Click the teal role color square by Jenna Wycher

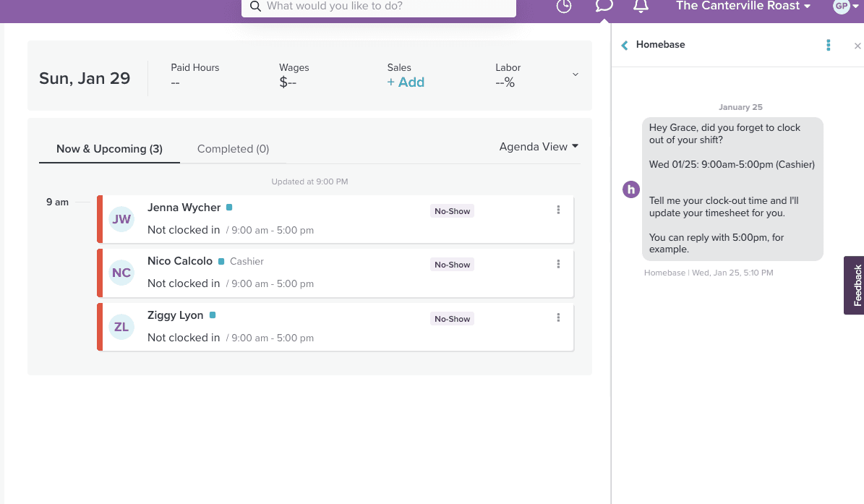coord(229,208)
